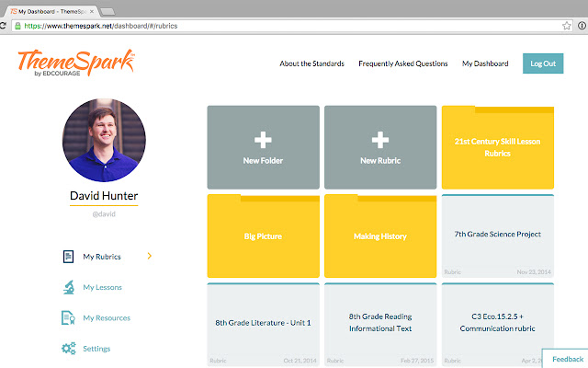
Task: Click the @david username
Action: [x=104, y=214]
